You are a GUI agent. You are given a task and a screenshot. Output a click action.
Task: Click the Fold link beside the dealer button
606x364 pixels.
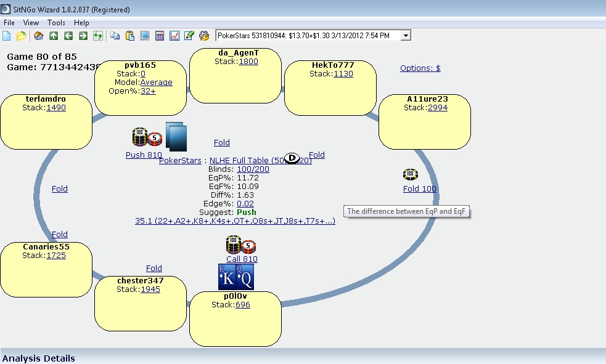(317, 155)
